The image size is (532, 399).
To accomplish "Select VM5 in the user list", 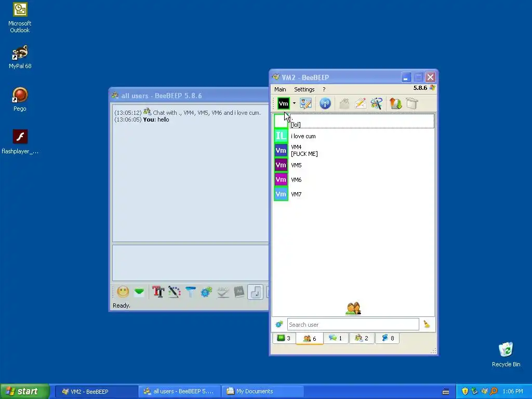I will point(353,165).
